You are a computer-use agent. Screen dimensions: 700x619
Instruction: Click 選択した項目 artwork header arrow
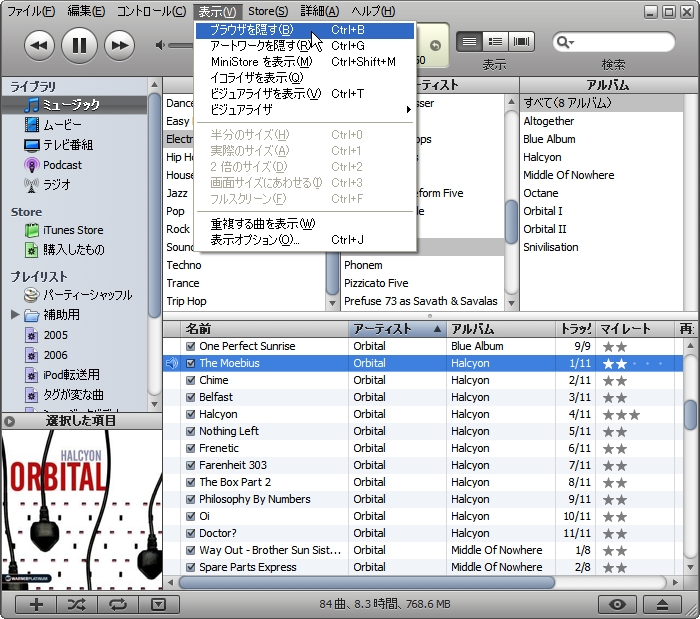click(x=9, y=421)
